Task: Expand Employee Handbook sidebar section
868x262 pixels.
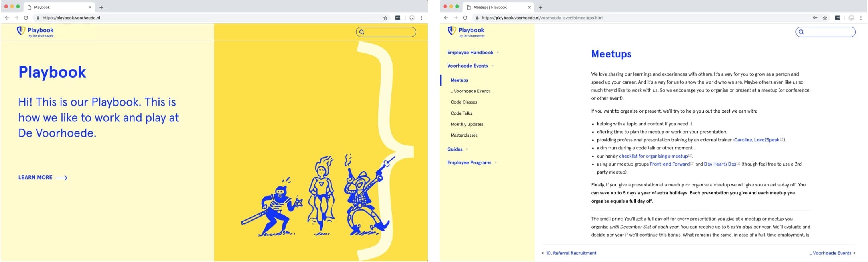Action: click(473, 53)
